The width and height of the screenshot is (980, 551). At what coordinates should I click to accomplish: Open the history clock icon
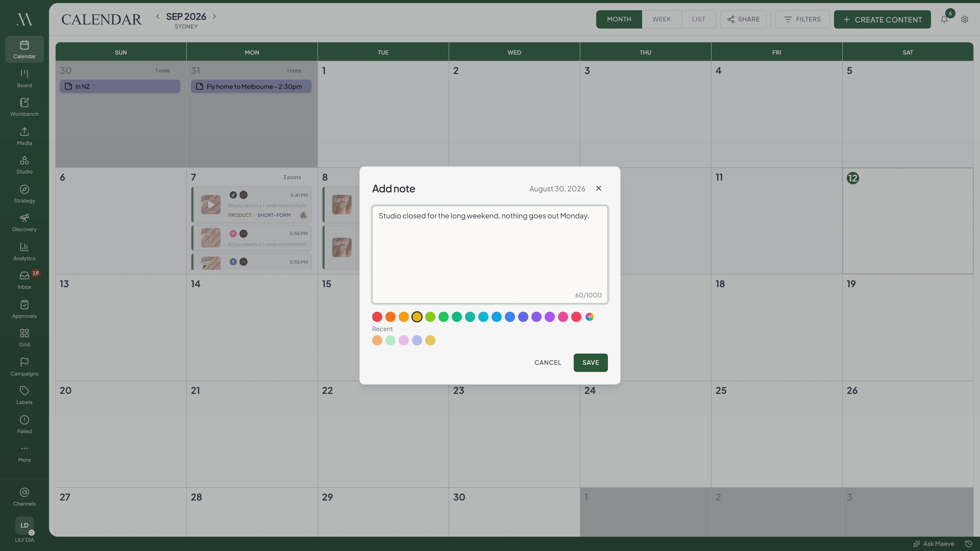969,544
